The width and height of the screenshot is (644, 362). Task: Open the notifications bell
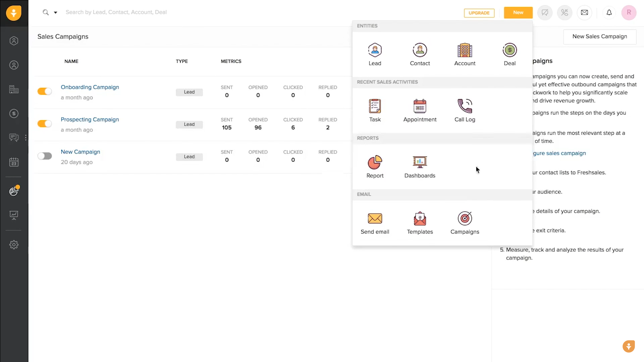point(609,13)
